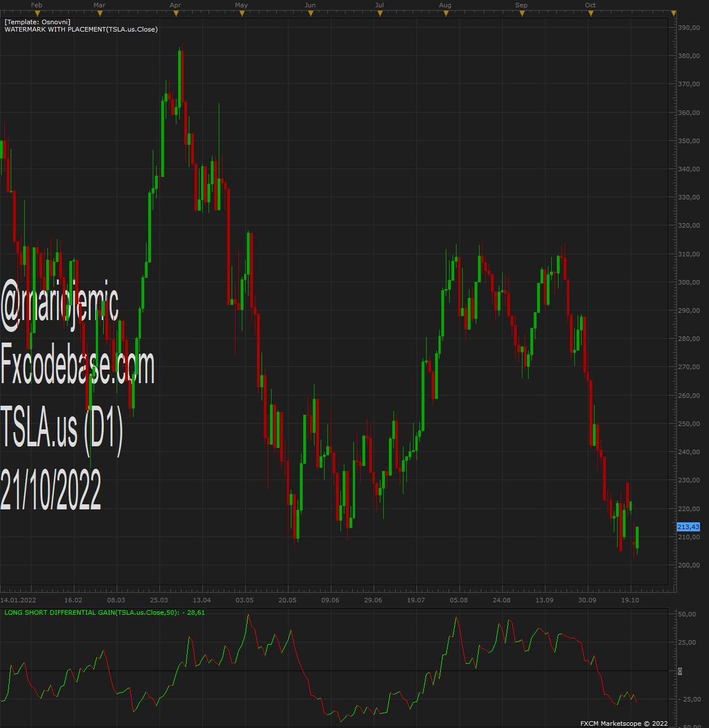709x728 pixels.
Task: Click the FXCM Marketscope © 2022 text
Action: click(x=624, y=723)
